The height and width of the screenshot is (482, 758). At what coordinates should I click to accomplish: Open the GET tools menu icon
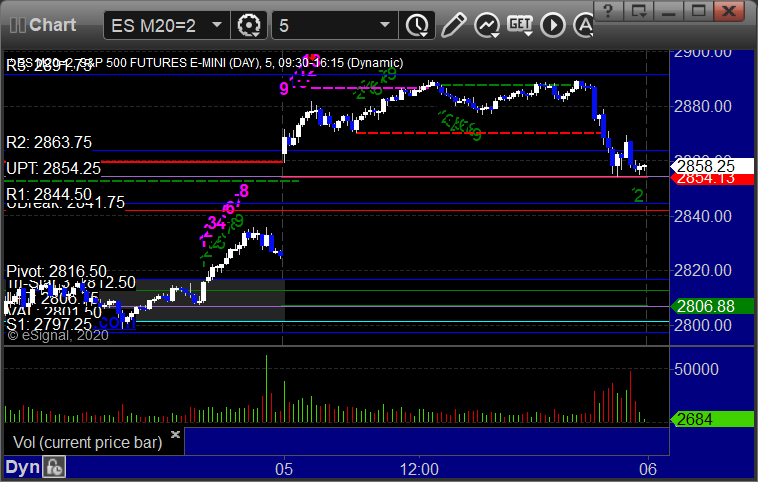click(x=520, y=25)
